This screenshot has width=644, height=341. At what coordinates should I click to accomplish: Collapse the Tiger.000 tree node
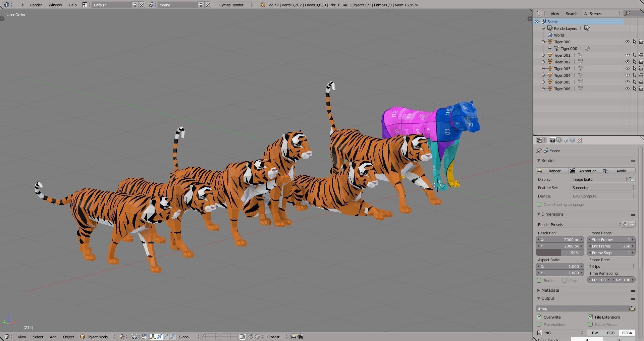point(543,42)
